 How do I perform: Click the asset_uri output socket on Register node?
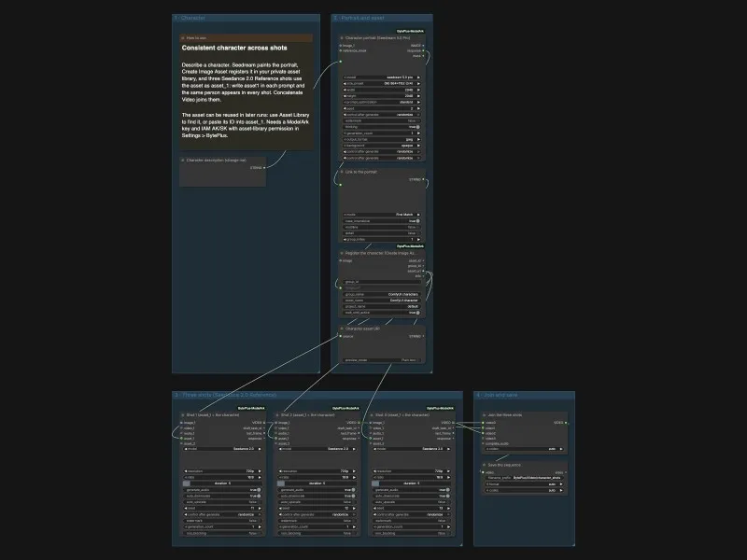click(x=423, y=271)
